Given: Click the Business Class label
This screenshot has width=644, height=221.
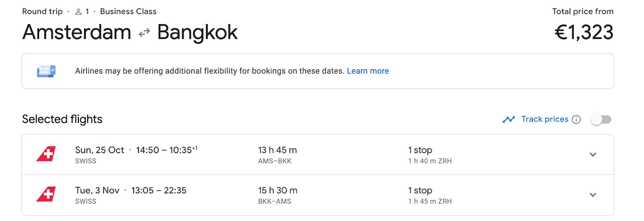Looking at the screenshot, I should pyautogui.click(x=128, y=12).
